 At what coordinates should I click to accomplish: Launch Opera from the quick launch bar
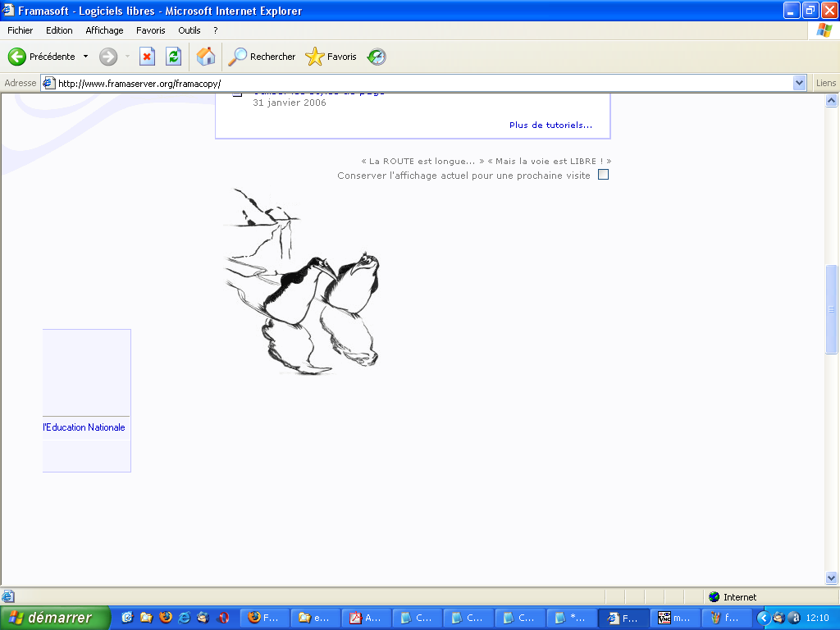click(224, 617)
